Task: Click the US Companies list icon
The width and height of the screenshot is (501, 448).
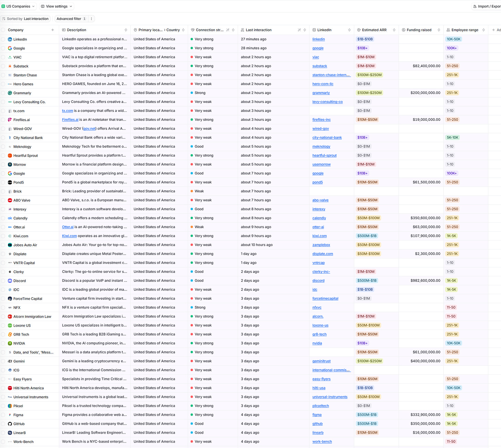Action: coord(3,6)
